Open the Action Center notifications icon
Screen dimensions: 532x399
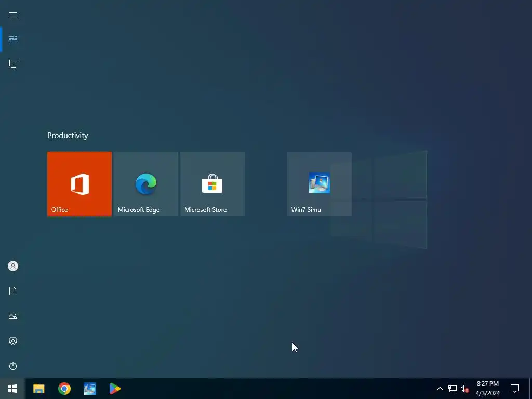point(515,389)
